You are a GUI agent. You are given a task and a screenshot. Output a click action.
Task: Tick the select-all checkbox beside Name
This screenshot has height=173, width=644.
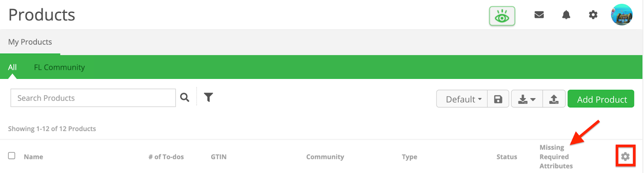click(x=12, y=156)
